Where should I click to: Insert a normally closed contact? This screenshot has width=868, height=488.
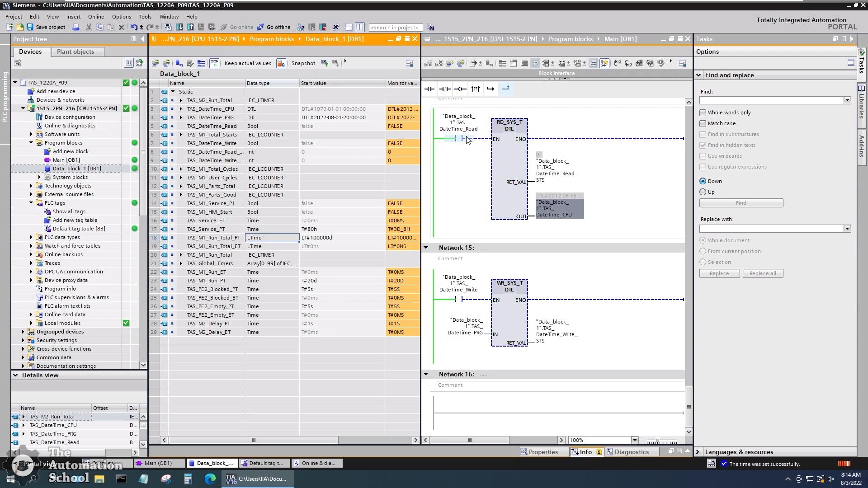444,89
